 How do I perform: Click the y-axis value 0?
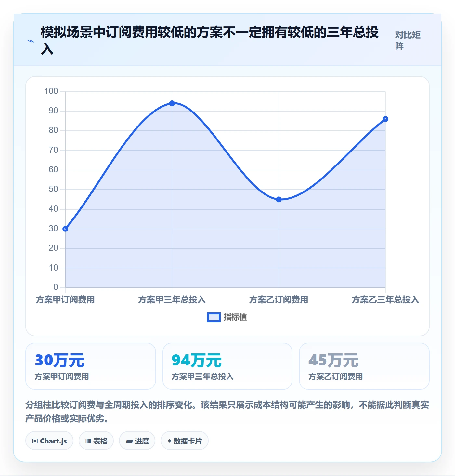pyautogui.click(x=56, y=287)
